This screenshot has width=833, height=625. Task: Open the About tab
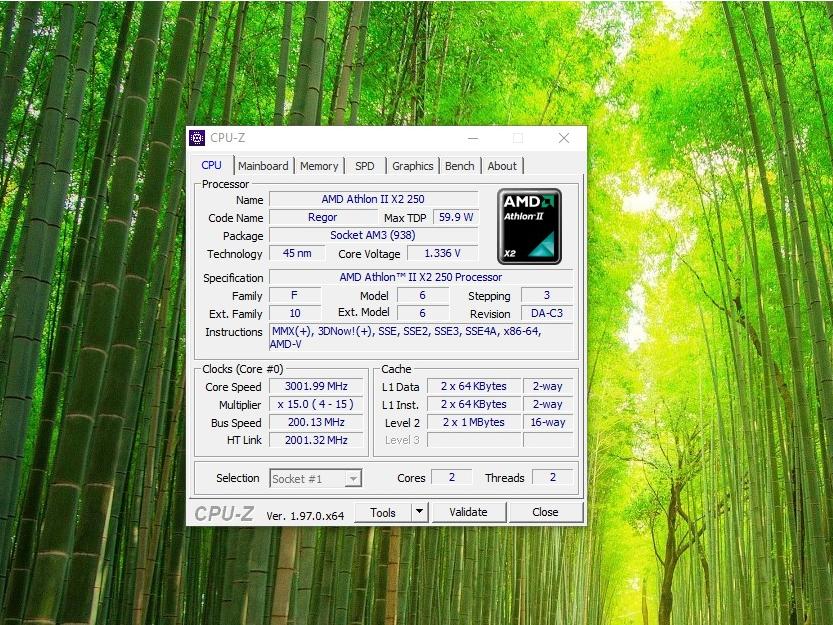[x=502, y=166]
